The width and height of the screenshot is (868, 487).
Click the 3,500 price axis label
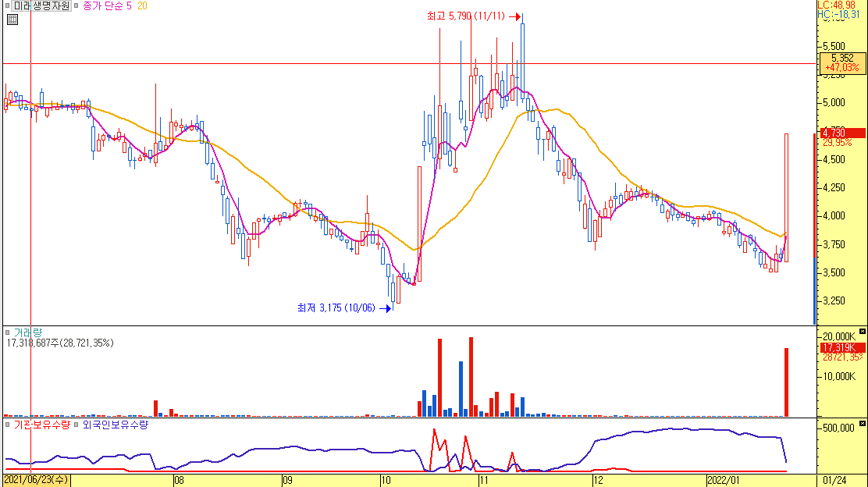point(834,273)
